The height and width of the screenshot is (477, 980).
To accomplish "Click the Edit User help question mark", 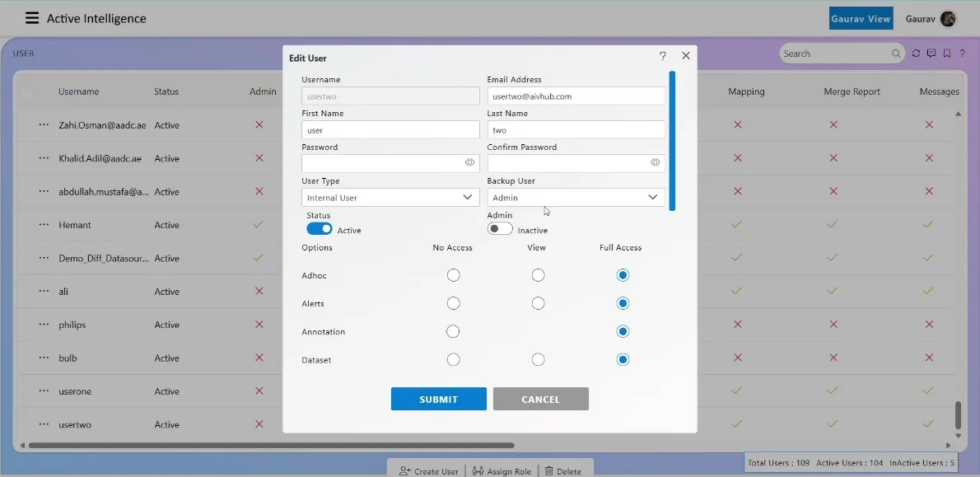I will tap(662, 56).
